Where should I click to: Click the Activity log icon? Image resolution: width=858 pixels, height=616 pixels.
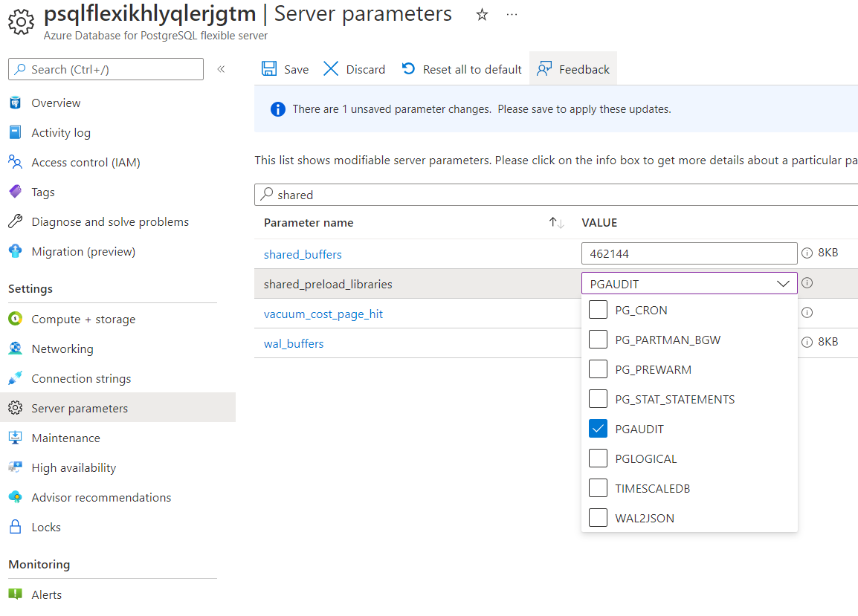pos(16,132)
